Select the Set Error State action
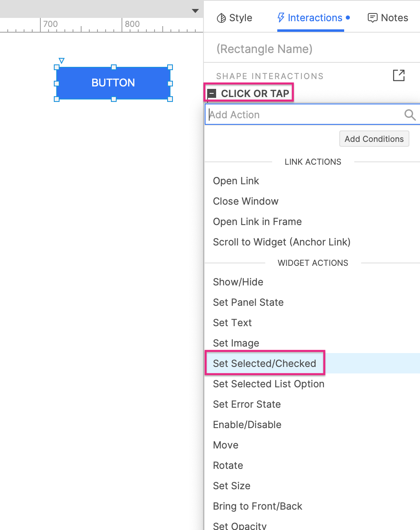This screenshot has width=420, height=530. [247, 404]
